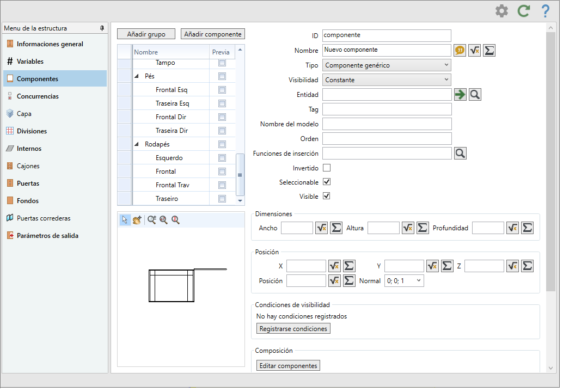The height and width of the screenshot is (392, 563).
Task: Collapse the Pés tree group
Action: 138,77
